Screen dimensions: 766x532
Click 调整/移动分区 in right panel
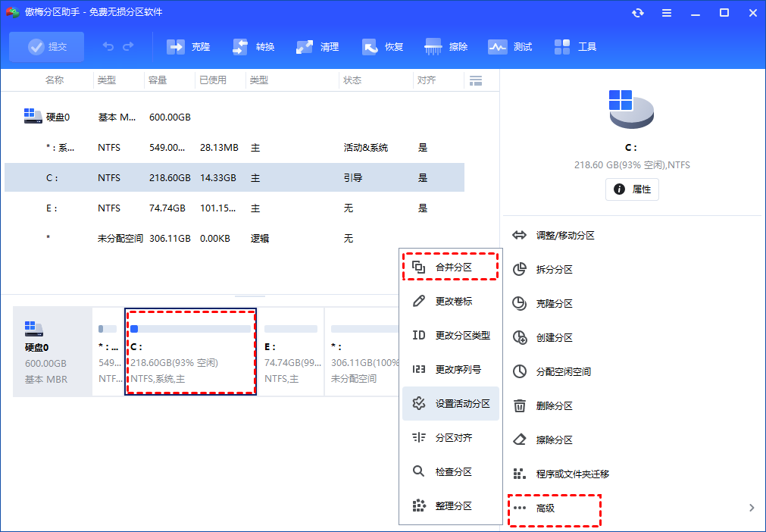pos(565,236)
